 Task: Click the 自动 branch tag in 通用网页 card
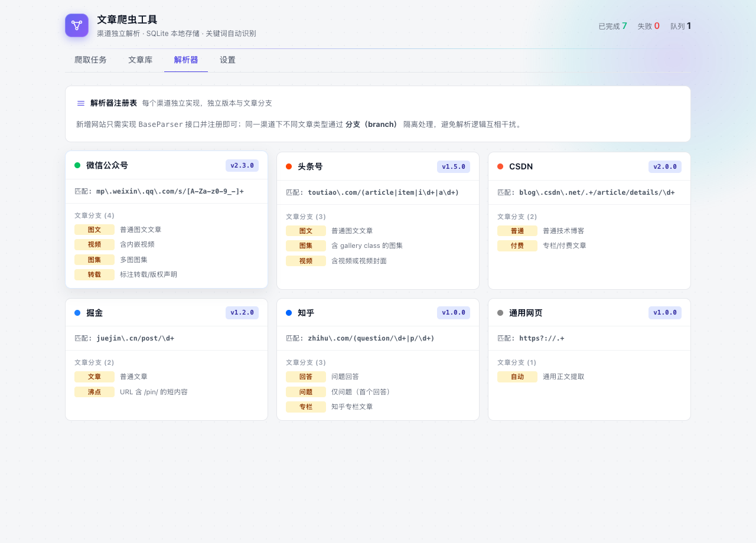point(517,377)
